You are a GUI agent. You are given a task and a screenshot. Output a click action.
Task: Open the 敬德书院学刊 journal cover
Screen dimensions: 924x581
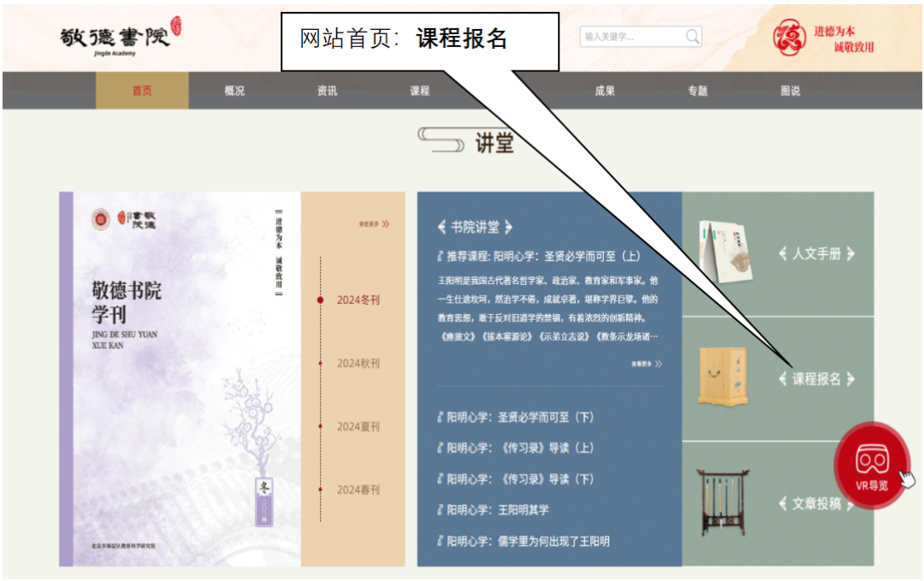click(180, 378)
